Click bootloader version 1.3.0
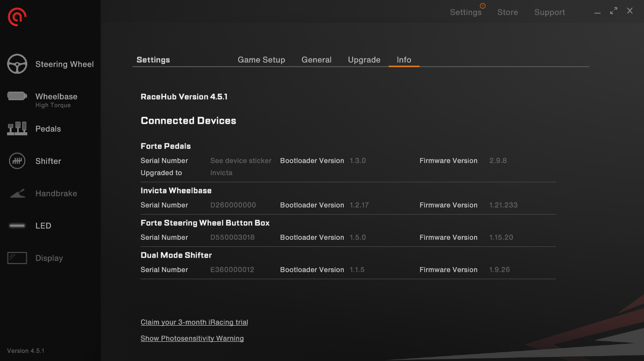The width and height of the screenshot is (644, 361). pos(358,161)
